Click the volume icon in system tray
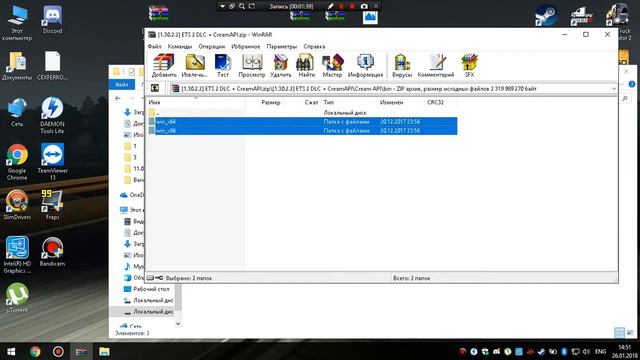The height and width of the screenshot is (360, 640). click(x=587, y=351)
